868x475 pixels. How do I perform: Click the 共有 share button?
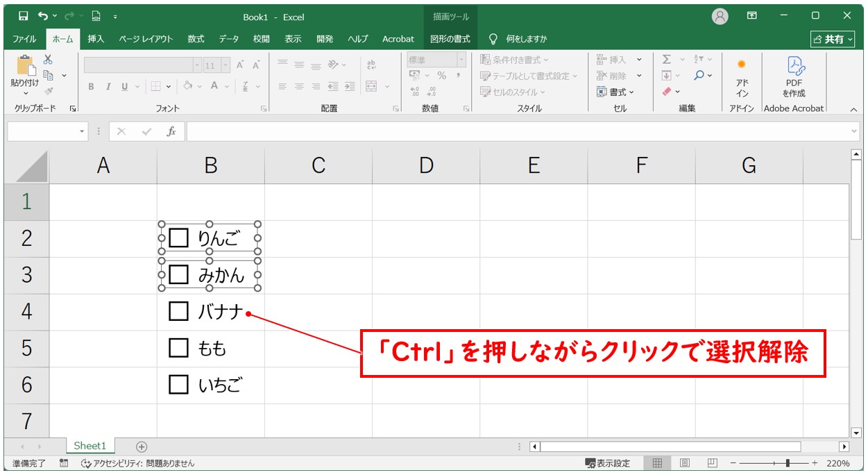[833, 40]
